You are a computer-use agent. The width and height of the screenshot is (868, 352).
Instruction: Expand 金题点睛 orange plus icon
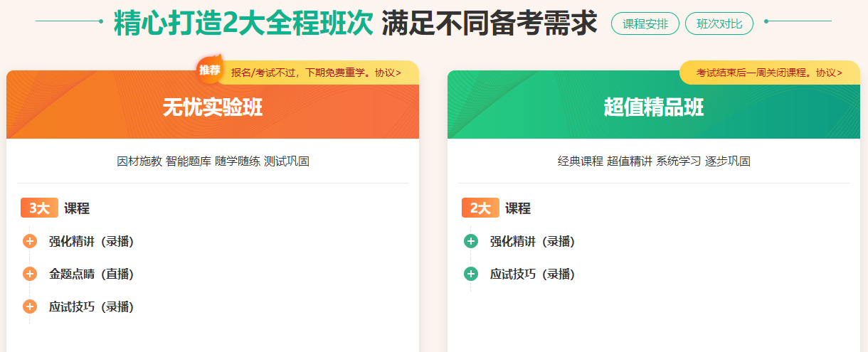30,274
